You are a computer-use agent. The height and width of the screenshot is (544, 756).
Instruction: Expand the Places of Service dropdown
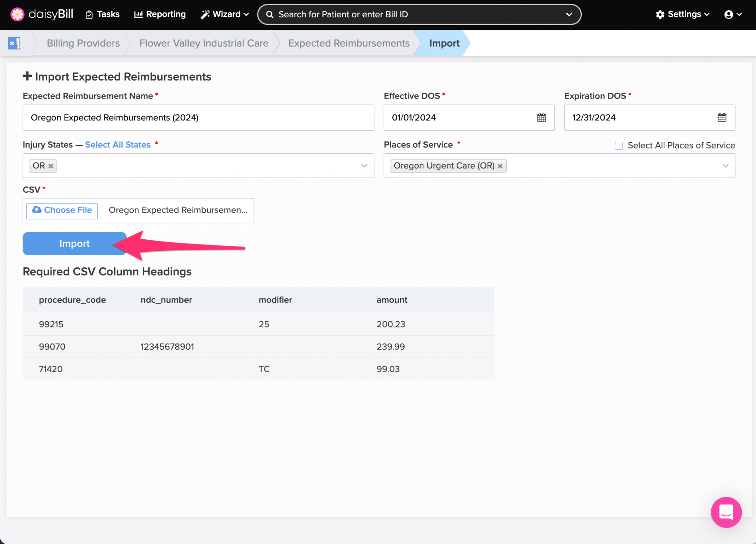pyautogui.click(x=725, y=166)
